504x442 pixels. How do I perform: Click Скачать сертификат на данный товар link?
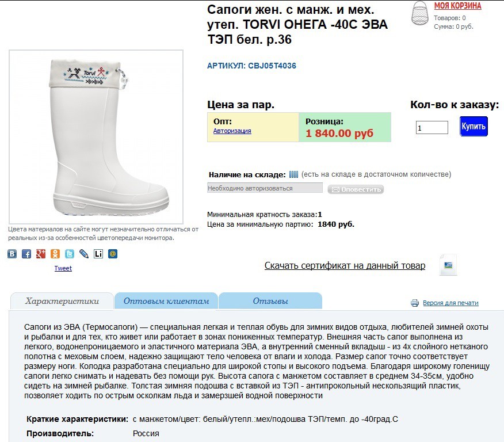345,265
